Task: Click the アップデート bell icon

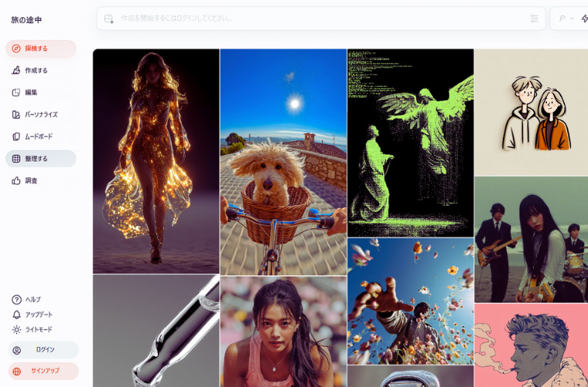Action: (16, 315)
